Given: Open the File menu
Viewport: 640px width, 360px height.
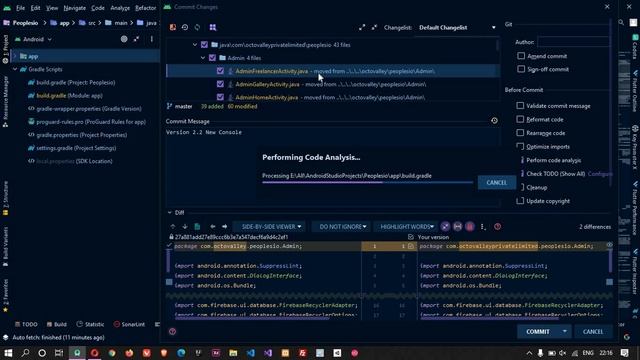Looking at the screenshot, I should click(x=20, y=8).
